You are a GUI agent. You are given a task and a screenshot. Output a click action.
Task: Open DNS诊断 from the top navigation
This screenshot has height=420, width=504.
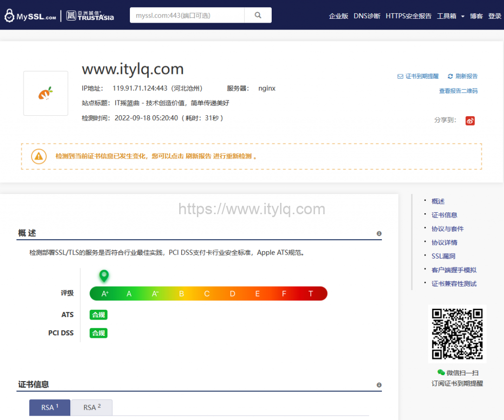pos(367,15)
